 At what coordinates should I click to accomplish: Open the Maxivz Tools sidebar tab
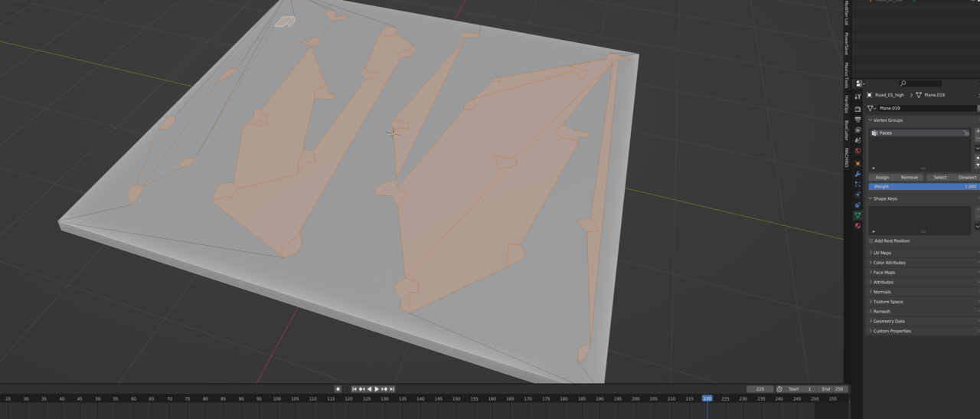click(x=847, y=75)
